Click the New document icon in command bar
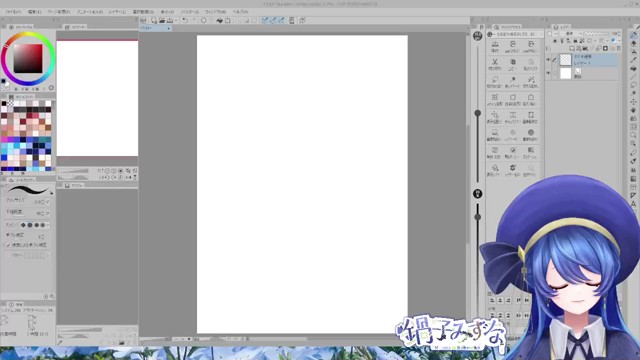This screenshot has width=640, height=360. 154,20
